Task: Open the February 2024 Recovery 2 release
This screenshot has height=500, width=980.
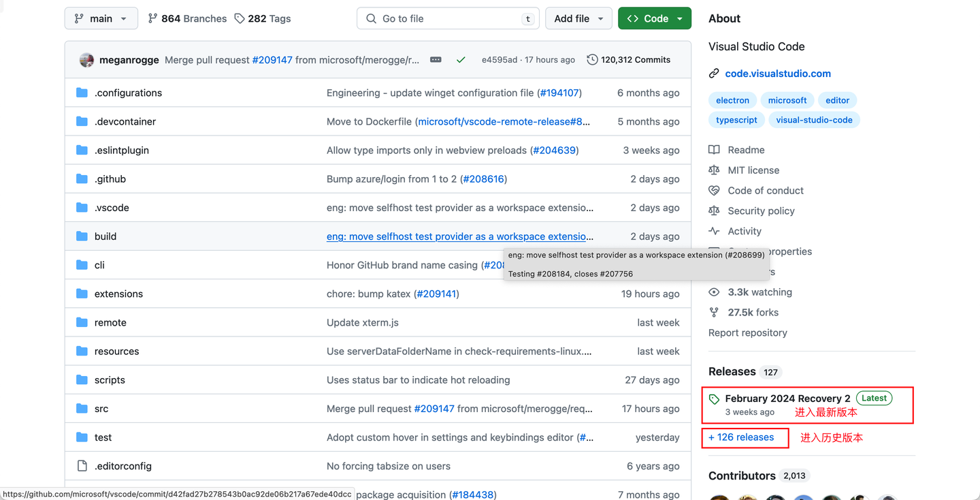Action: [x=787, y=399]
